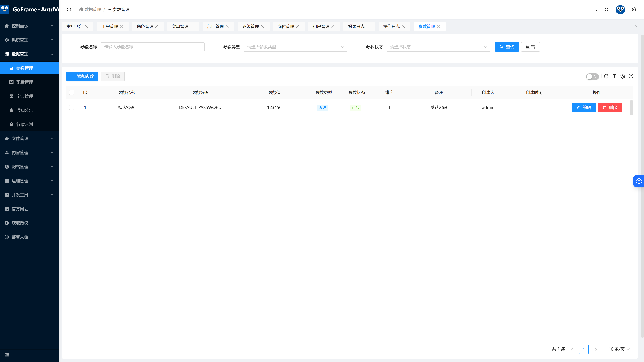Open the header search magnifier icon
The height and width of the screenshot is (362, 644).
point(595,10)
